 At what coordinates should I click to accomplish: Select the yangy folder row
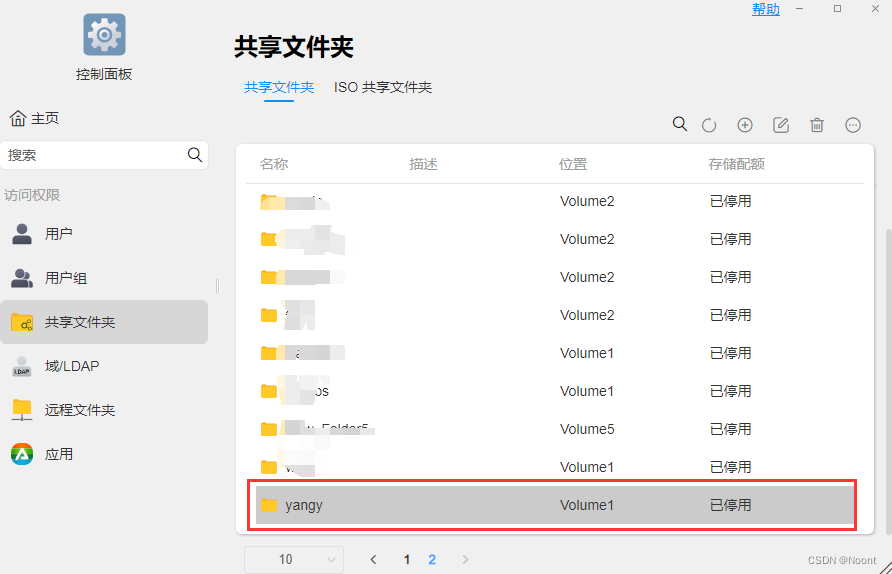click(x=555, y=505)
